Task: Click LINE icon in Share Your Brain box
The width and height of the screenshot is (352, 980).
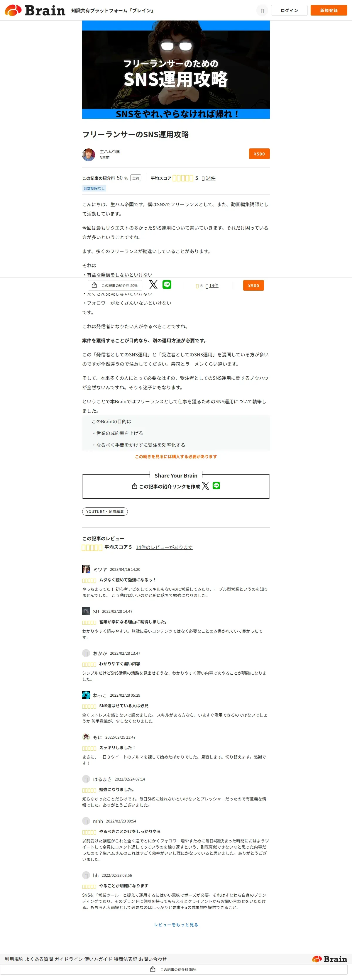Action: [x=216, y=486]
